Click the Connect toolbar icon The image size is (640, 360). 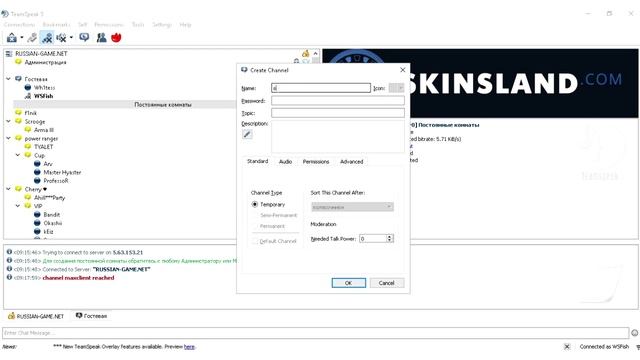(11, 38)
